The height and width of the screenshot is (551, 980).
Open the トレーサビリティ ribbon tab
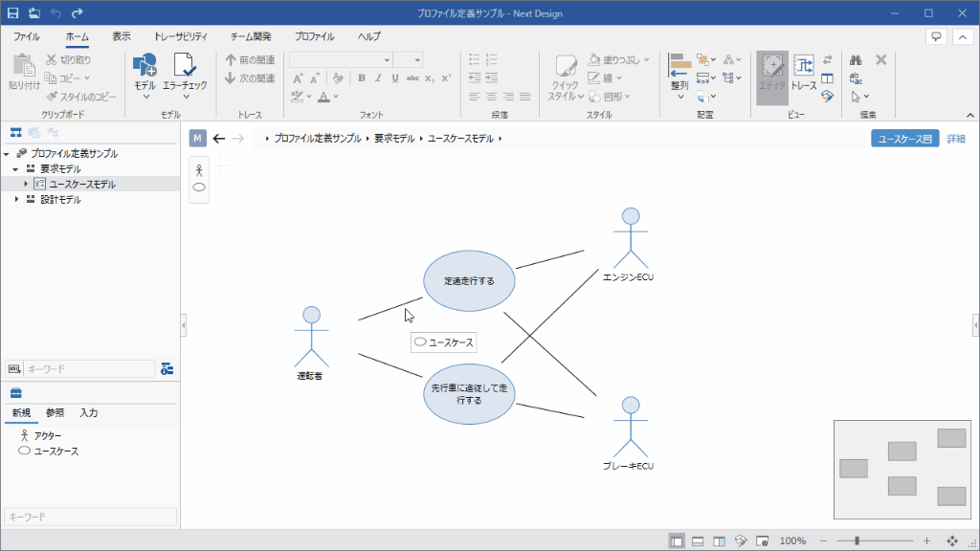tap(181, 37)
